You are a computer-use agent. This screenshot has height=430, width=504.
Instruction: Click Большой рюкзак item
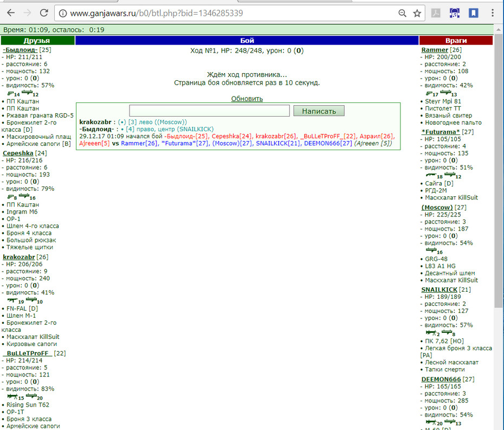[x=31, y=240]
